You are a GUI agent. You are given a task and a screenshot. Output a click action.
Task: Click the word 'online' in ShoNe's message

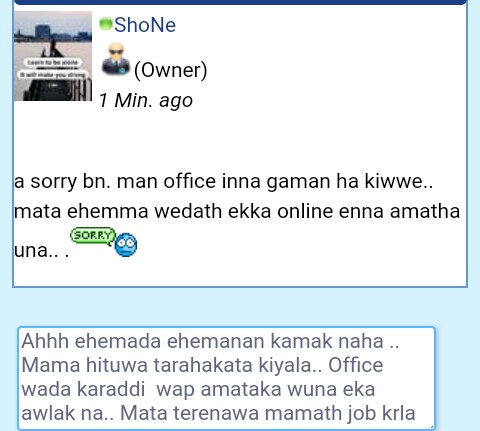(305, 211)
